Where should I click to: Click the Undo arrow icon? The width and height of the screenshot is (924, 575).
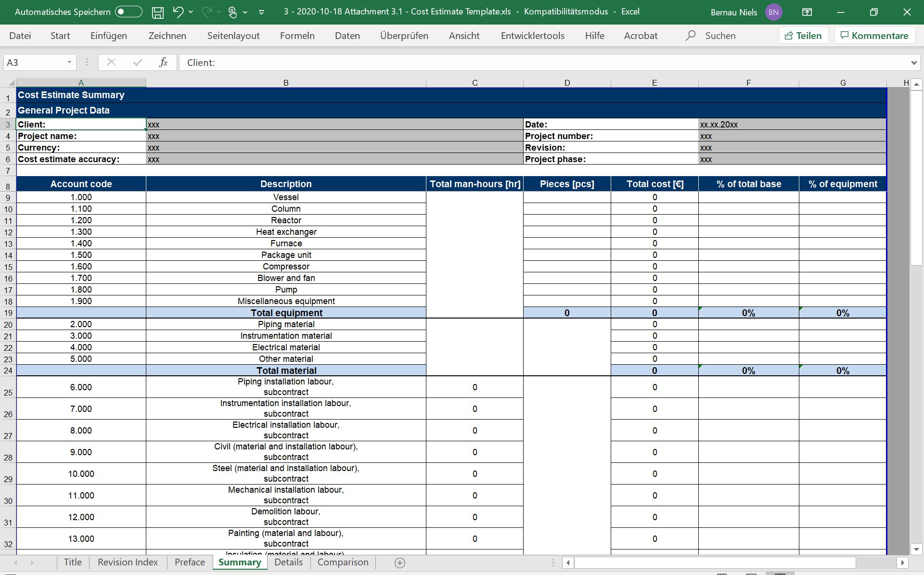[178, 12]
